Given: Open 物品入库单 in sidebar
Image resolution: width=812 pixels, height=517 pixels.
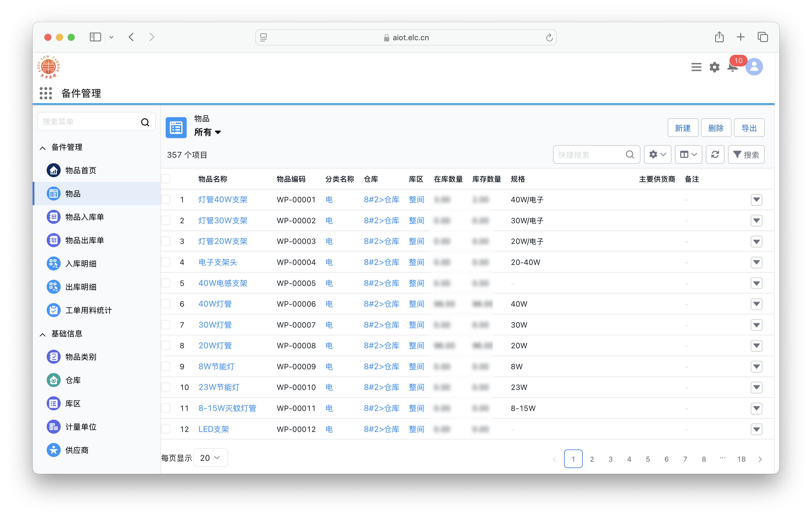Looking at the screenshot, I should 97,217.
